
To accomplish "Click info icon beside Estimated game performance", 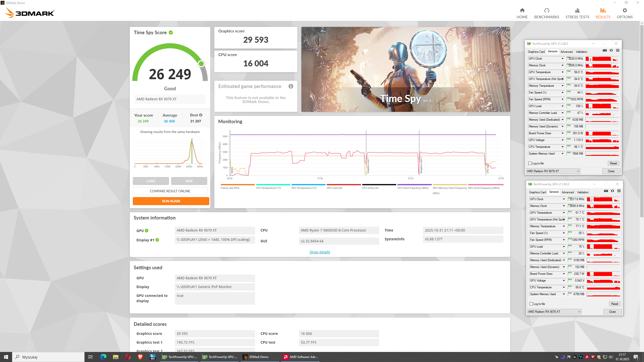I will 291,86.
